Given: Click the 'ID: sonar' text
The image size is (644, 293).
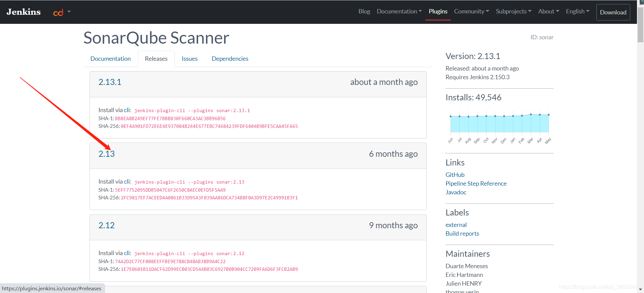Looking at the screenshot, I should (x=542, y=37).
